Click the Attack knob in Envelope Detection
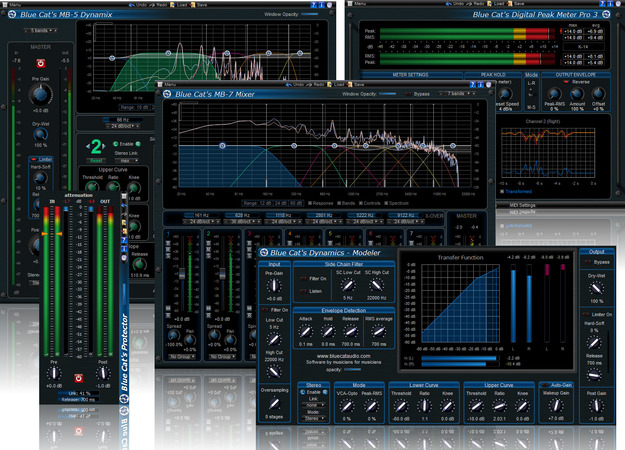The image size is (625, 450). (x=306, y=331)
